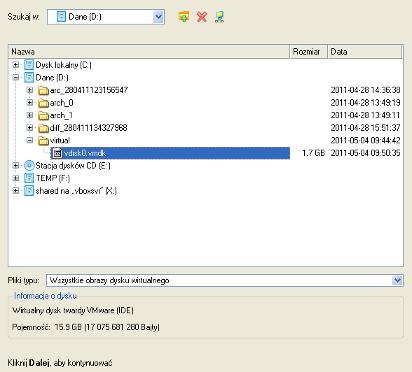Select the TEMP (F:) label
The width and height of the screenshot is (412, 372).
tap(53, 178)
